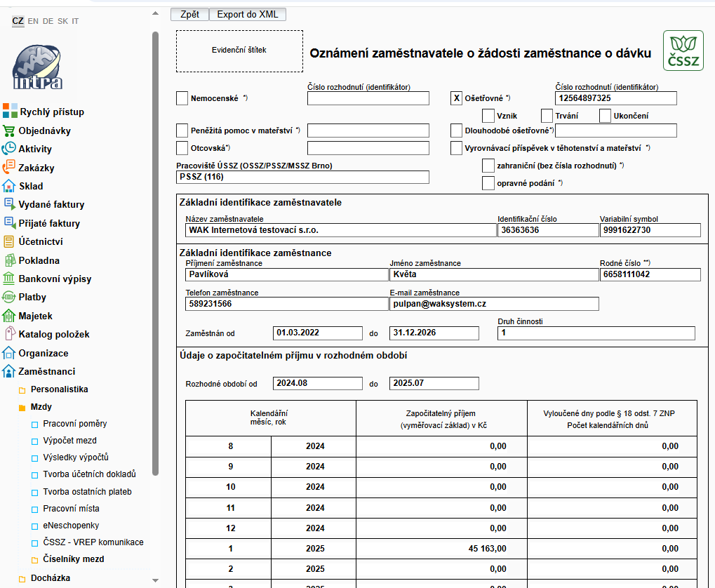Switch language to EN
Screen dimensions: 715x588
[33, 21]
